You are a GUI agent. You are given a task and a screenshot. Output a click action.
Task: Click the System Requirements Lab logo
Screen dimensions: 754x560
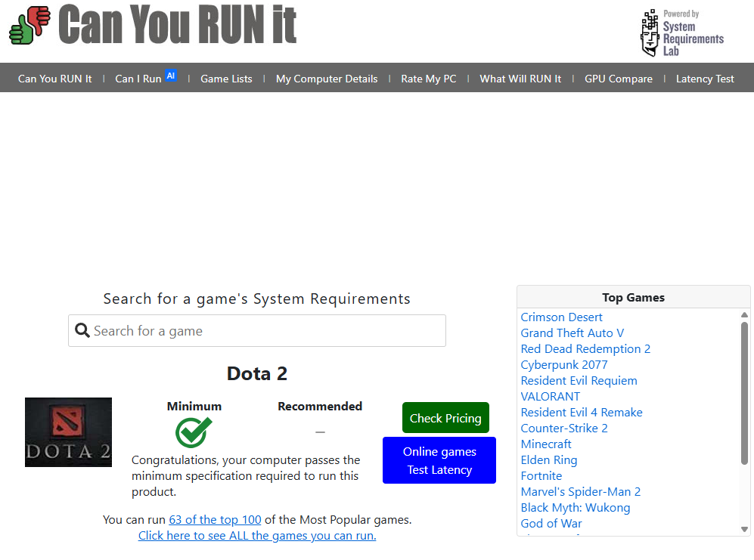pos(681,33)
